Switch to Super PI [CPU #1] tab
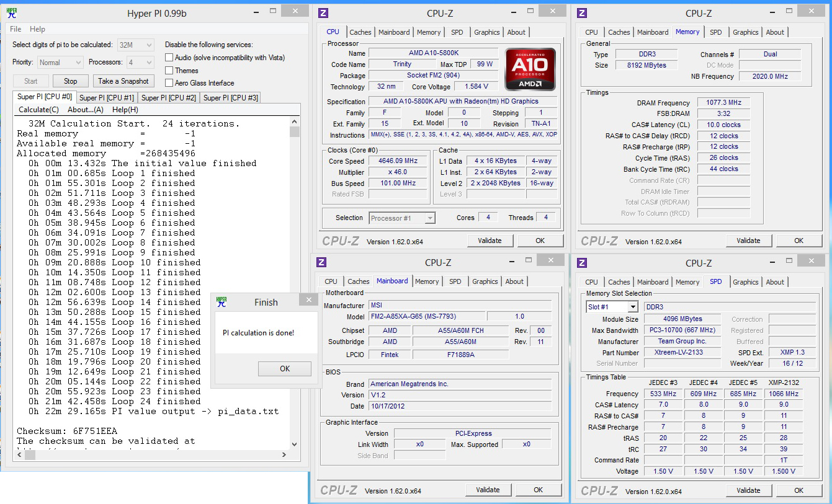Screen dimensions: 832x504 [107, 97]
